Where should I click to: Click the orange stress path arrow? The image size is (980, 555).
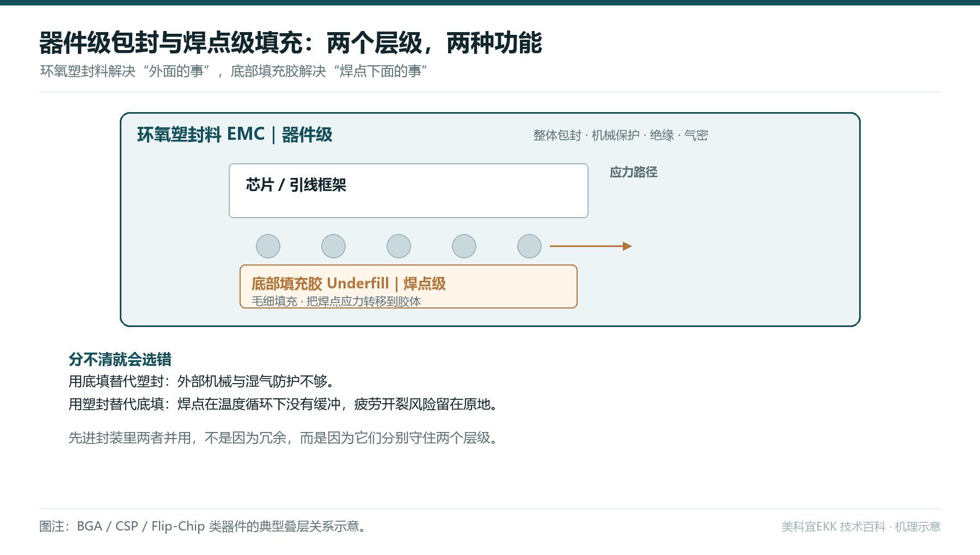point(591,246)
